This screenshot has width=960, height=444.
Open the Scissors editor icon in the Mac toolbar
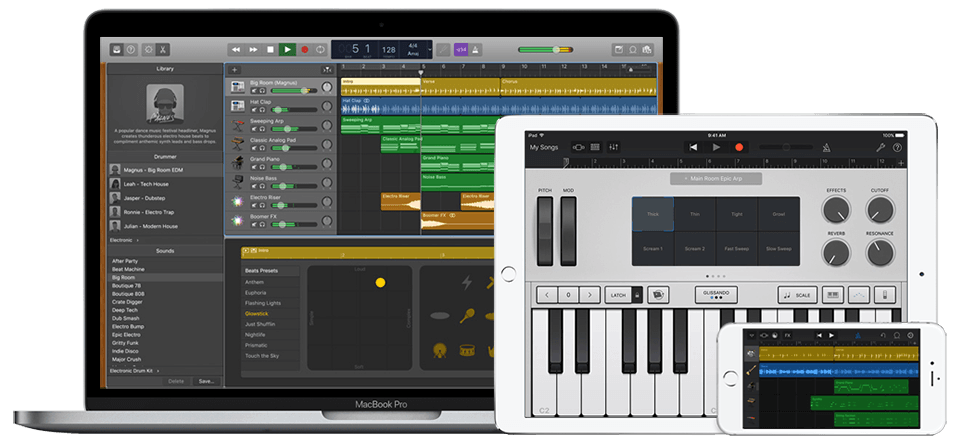click(x=163, y=48)
